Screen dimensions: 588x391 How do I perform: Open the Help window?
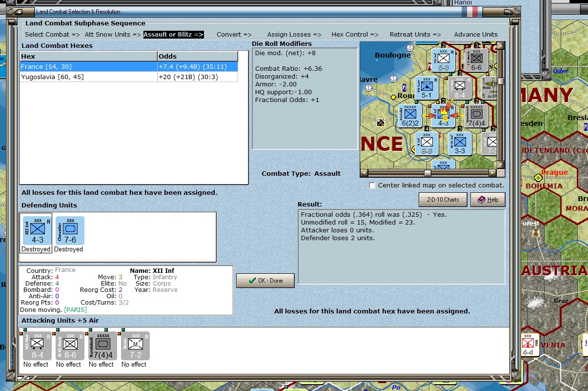point(487,200)
